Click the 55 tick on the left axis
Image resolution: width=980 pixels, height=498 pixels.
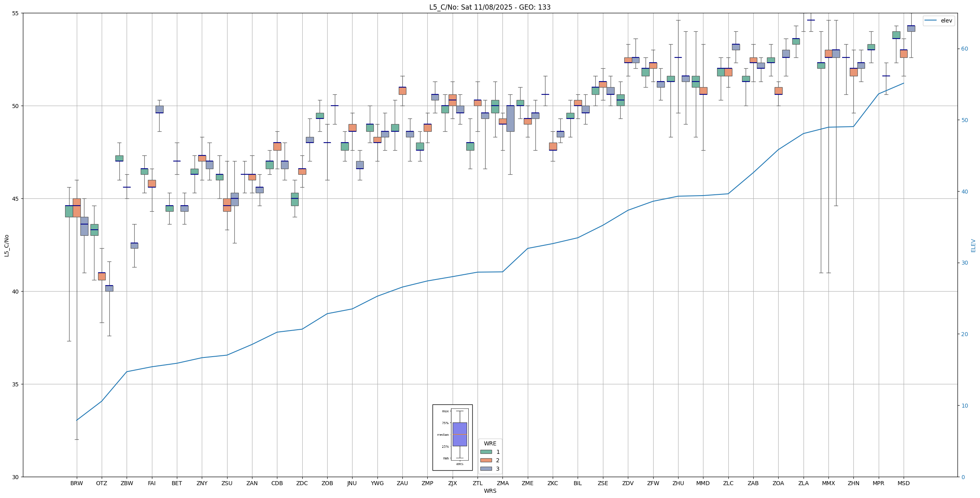(16, 13)
